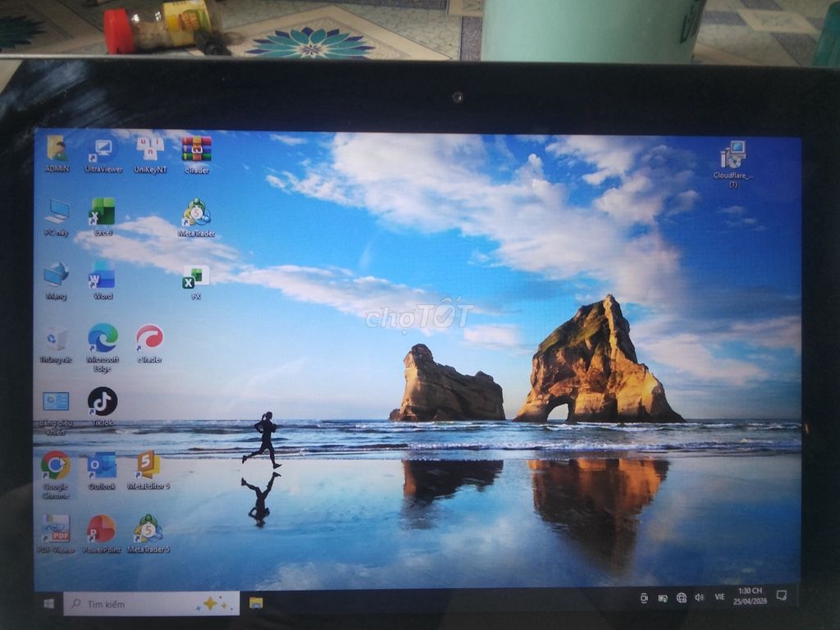Open the Windows Start menu
The width and height of the screenshot is (840, 630).
pos(48,604)
